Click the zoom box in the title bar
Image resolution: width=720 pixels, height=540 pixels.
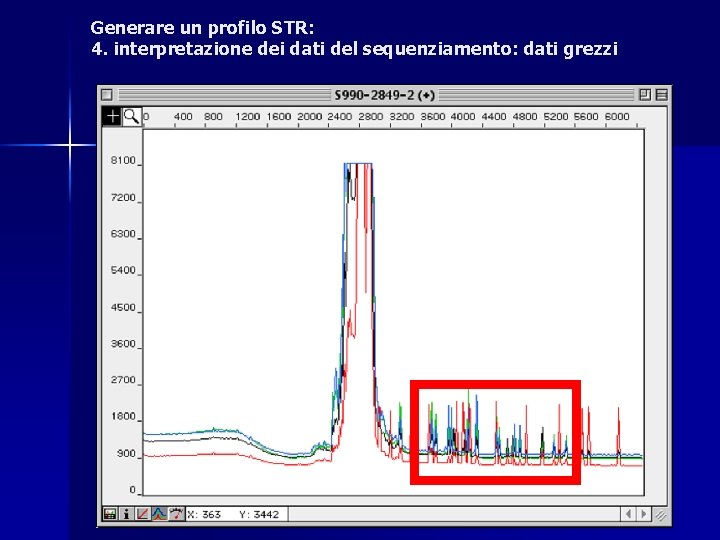pos(645,95)
